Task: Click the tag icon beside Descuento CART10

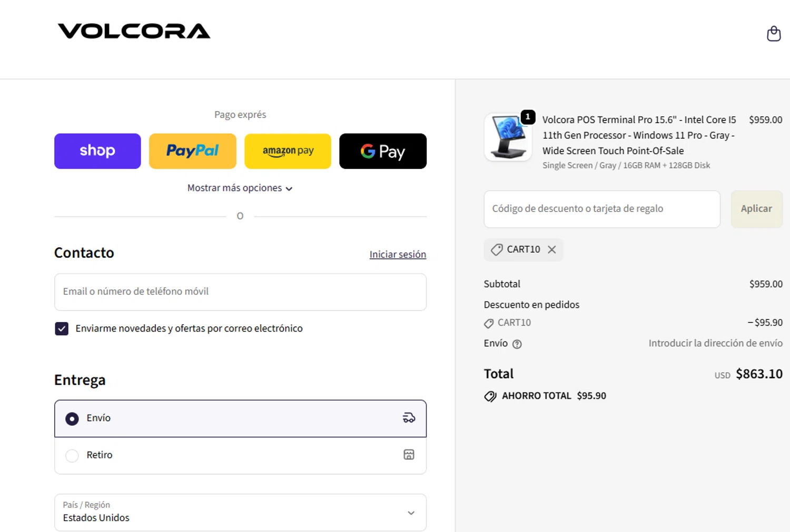Action: pos(489,323)
